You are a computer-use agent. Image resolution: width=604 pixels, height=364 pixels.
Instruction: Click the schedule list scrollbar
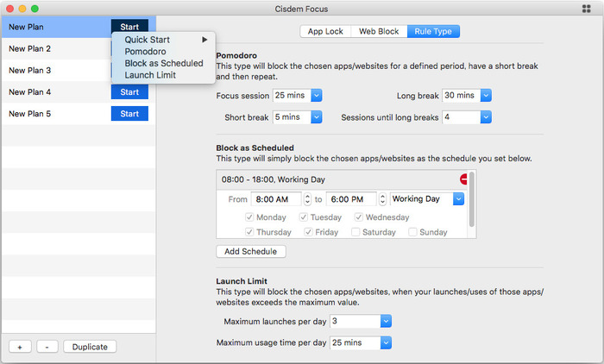tap(471, 199)
